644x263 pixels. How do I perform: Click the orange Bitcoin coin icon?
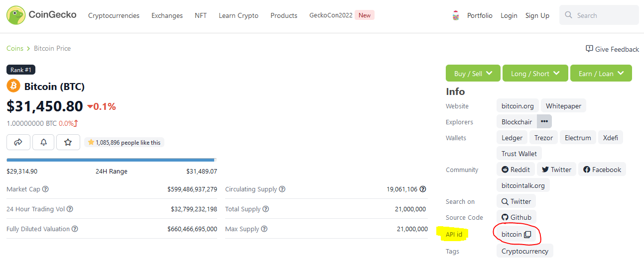pyautogui.click(x=13, y=86)
